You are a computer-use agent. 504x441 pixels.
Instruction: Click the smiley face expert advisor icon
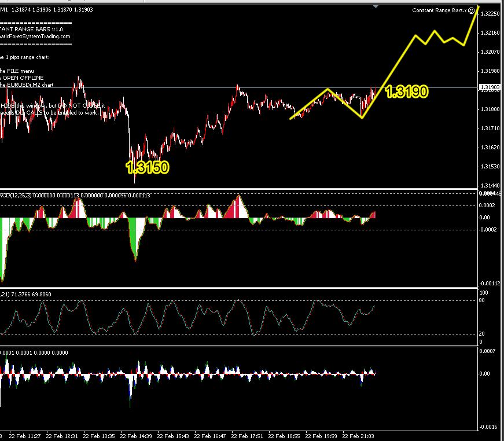click(471, 10)
